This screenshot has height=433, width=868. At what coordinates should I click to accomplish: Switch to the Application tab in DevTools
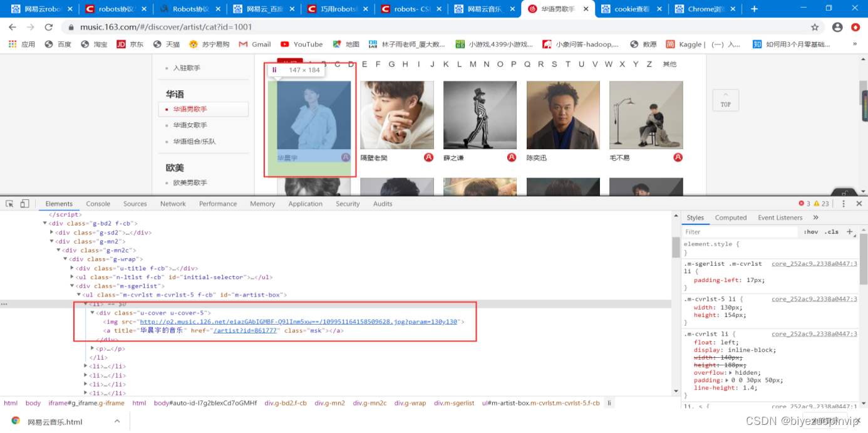306,204
